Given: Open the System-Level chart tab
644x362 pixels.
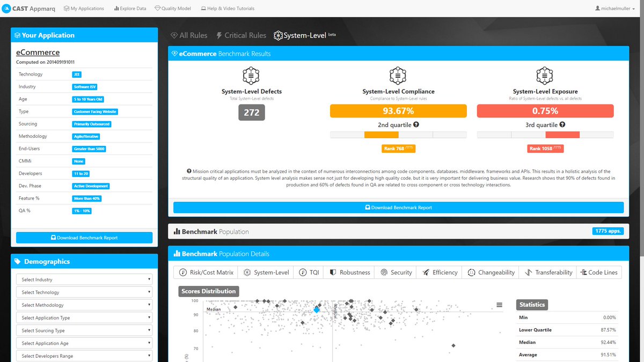Looking at the screenshot, I should (x=266, y=272).
